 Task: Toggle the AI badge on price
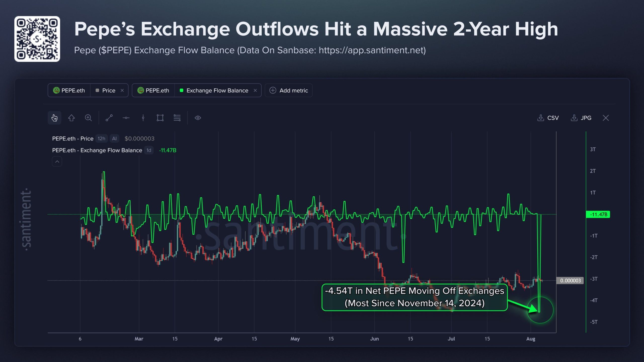point(114,138)
